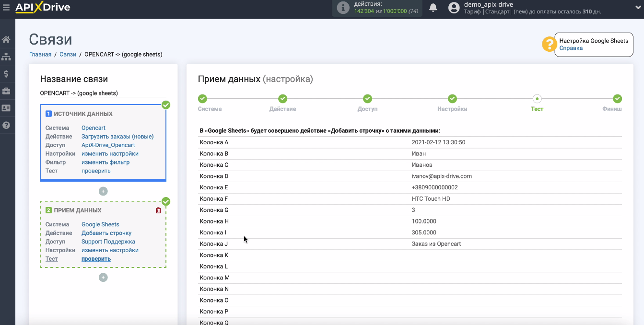
Task: Open the briefcase icon in sidebar
Action: click(x=6, y=91)
